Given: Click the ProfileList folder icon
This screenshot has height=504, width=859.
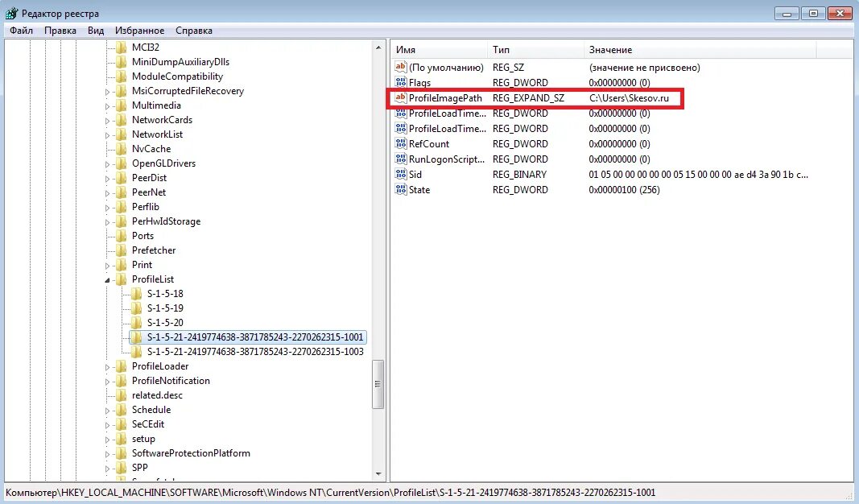Looking at the screenshot, I should point(121,279).
